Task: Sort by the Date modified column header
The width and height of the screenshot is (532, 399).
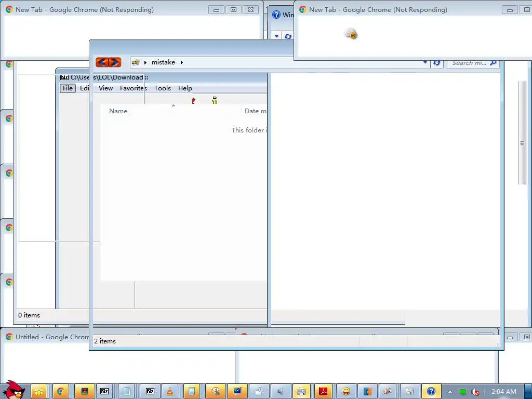Action: click(256, 111)
